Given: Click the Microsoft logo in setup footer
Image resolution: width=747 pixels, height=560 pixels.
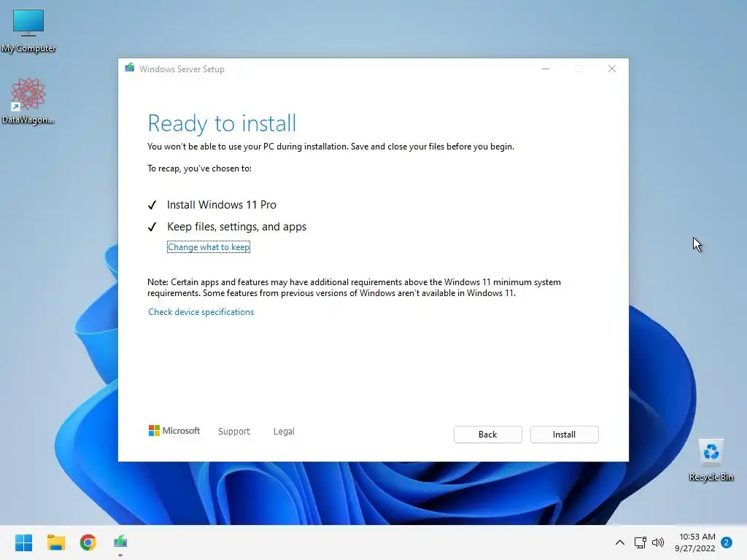Looking at the screenshot, I should coord(174,430).
